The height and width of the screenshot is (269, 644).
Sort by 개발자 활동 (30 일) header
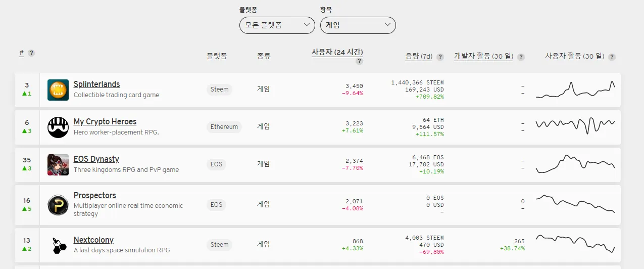[483, 57]
